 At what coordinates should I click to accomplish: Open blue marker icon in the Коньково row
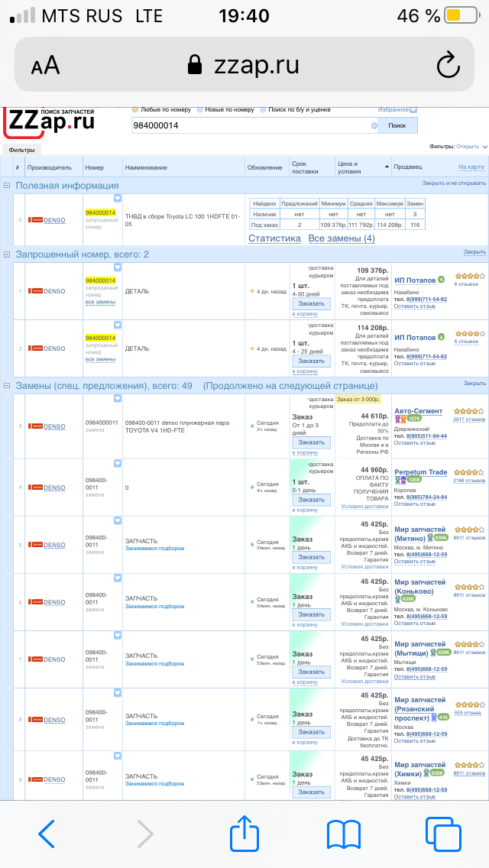click(118, 578)
